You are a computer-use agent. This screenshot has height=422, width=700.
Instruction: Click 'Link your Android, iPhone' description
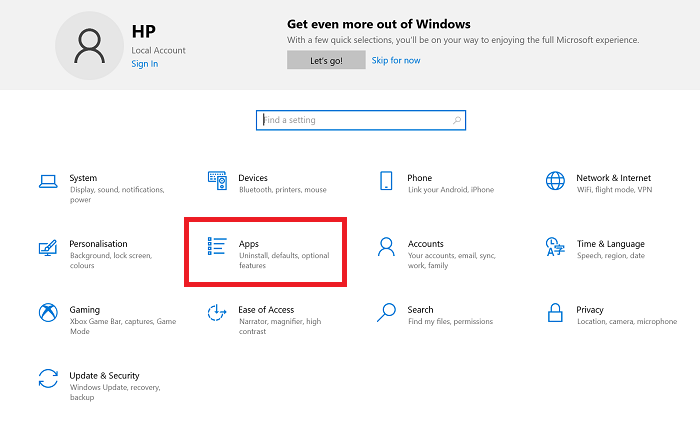[451, 190]
